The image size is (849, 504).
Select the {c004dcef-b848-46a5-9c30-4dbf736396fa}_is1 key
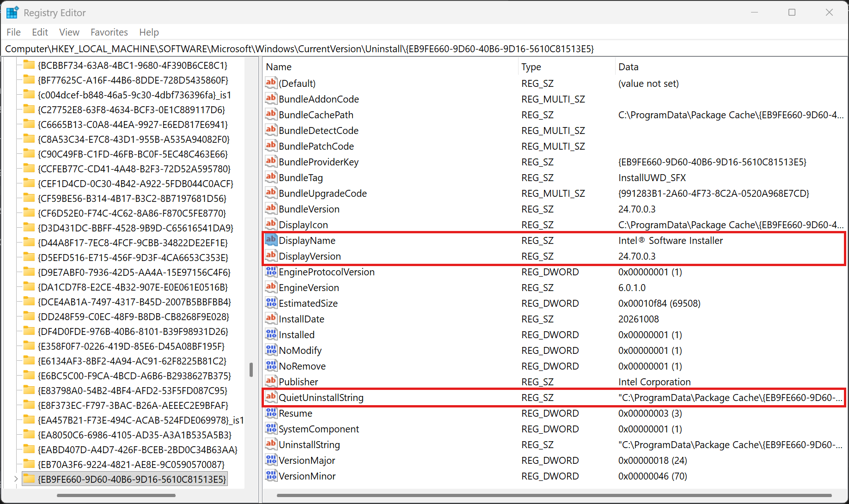click(x=134, y=95)
